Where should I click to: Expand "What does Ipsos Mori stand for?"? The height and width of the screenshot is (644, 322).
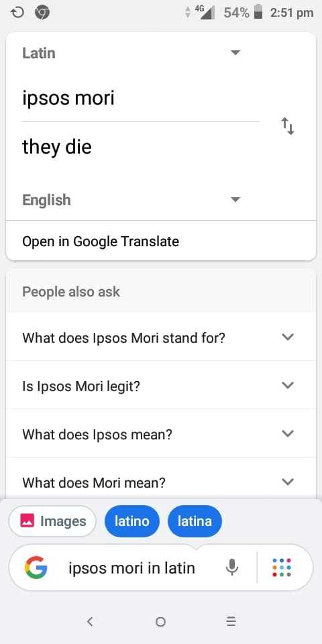pos(161,337)
